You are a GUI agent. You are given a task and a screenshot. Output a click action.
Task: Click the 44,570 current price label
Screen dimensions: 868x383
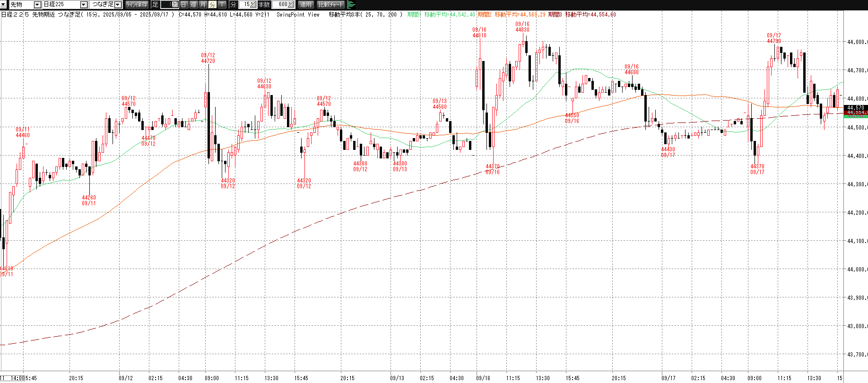[x=855, y=108]
